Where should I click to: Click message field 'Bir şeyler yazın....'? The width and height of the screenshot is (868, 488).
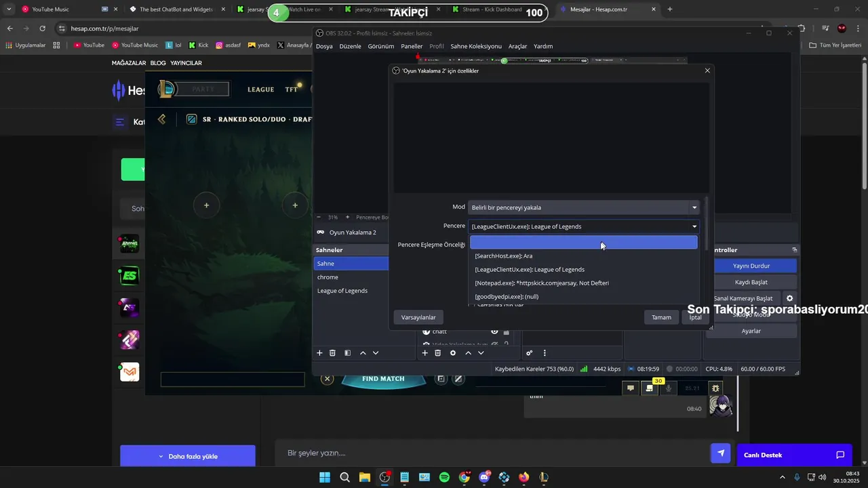point(490,453)
